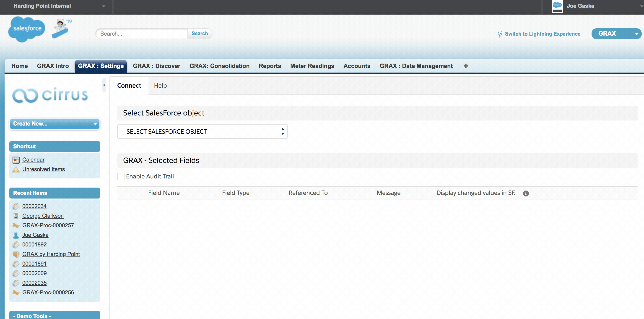Click the plus icon to add tab
This screenshot has width=644, height=319.
click(465, 66)
